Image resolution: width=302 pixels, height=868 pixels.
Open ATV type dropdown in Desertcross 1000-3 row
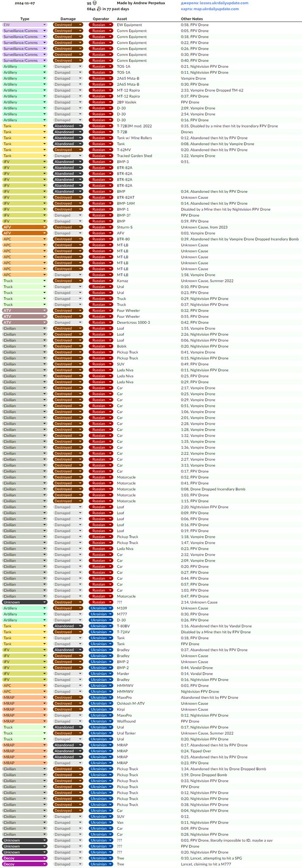pos(25,323)
